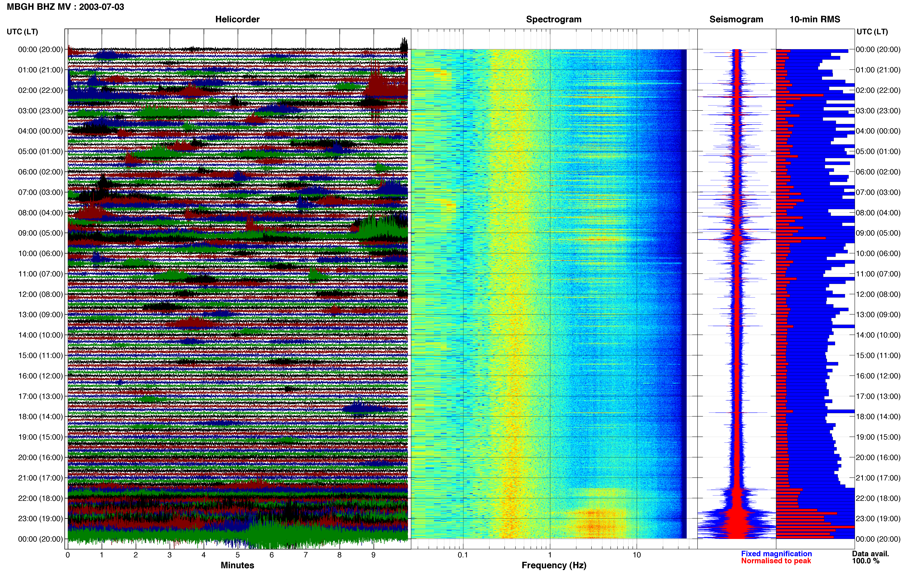Click the left '18:00 (14:00)' time label
The height and width of the screenshot is (578, 924).
[41, 417]
